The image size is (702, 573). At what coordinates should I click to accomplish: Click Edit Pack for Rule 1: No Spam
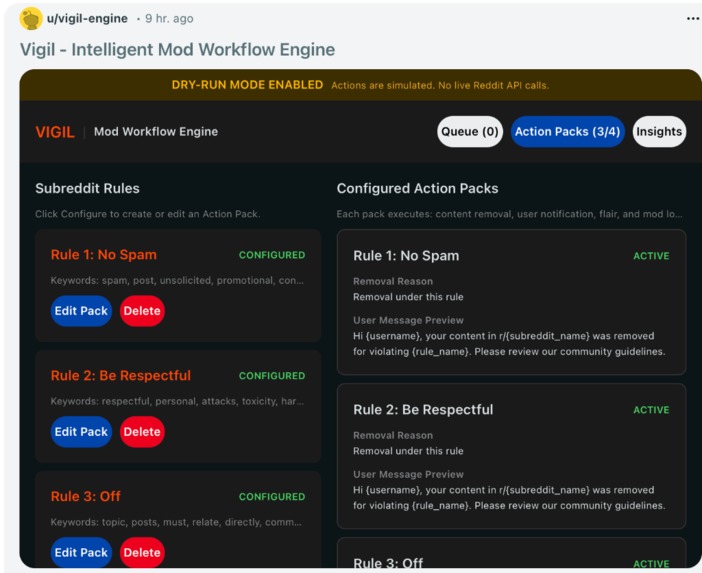(x=81, y=311)
